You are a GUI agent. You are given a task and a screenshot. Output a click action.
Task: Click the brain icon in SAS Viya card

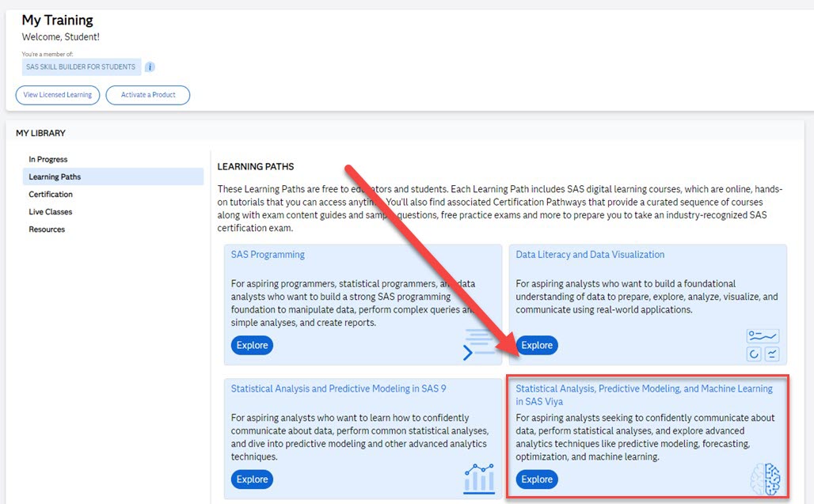click(766, 479)
